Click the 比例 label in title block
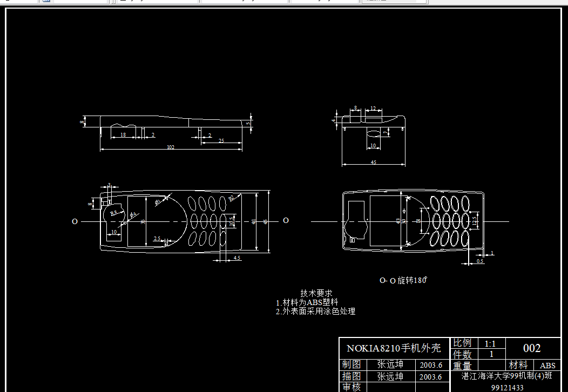This screenshot has height=392, width=568. click(x=462, y=343)
